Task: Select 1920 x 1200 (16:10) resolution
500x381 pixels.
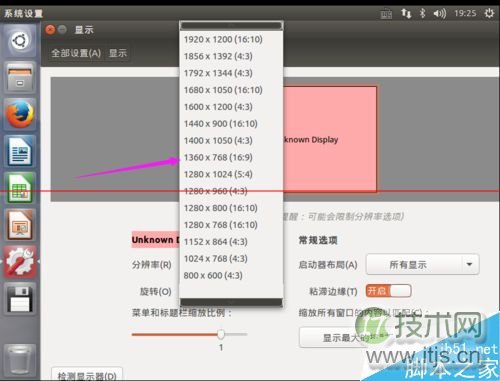Action: tap(223, 39)
